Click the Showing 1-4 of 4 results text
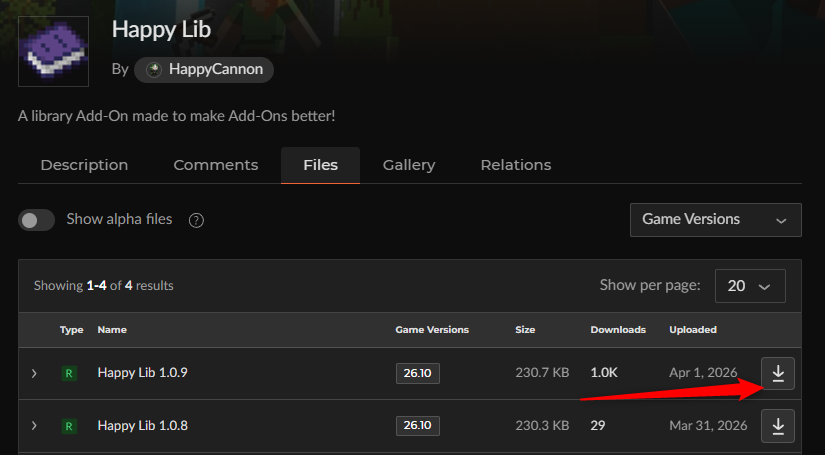Viewport: 825px width, 455px height. click(x=104, y=286)
